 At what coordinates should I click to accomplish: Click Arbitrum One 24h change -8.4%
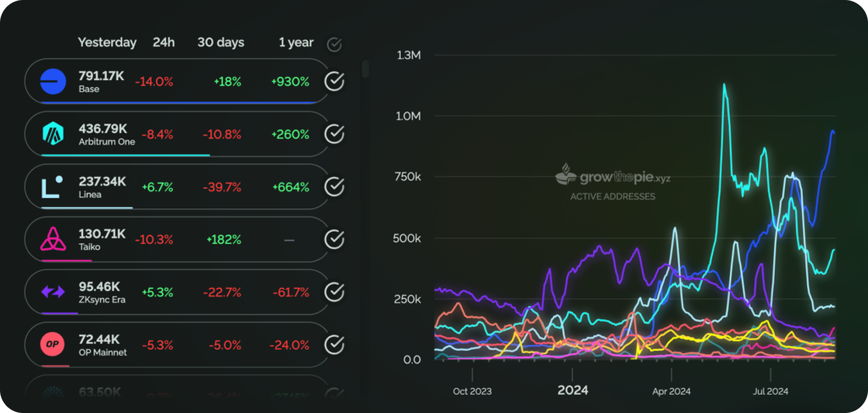pos(157,134)
